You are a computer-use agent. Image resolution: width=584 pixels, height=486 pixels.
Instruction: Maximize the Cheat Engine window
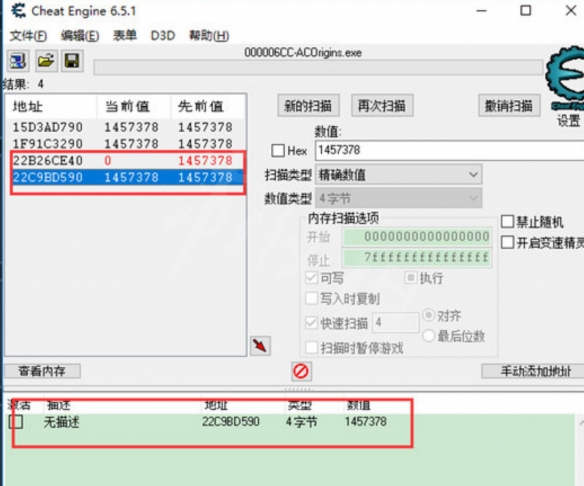[526, 11]
